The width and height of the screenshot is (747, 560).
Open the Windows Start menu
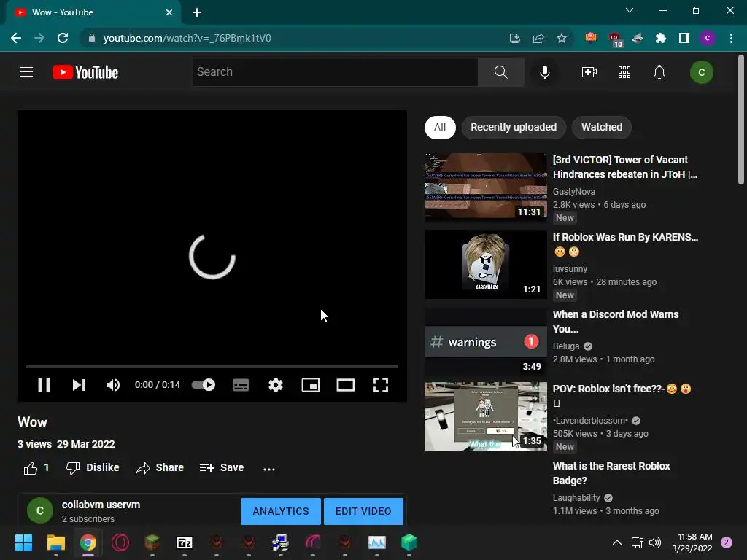(x=23, y=542)
